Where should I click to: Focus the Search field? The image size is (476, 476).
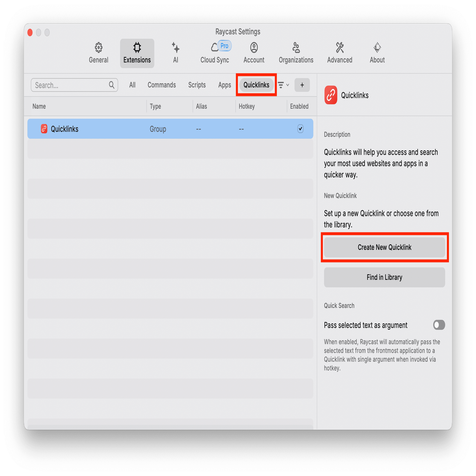[74, 85]
